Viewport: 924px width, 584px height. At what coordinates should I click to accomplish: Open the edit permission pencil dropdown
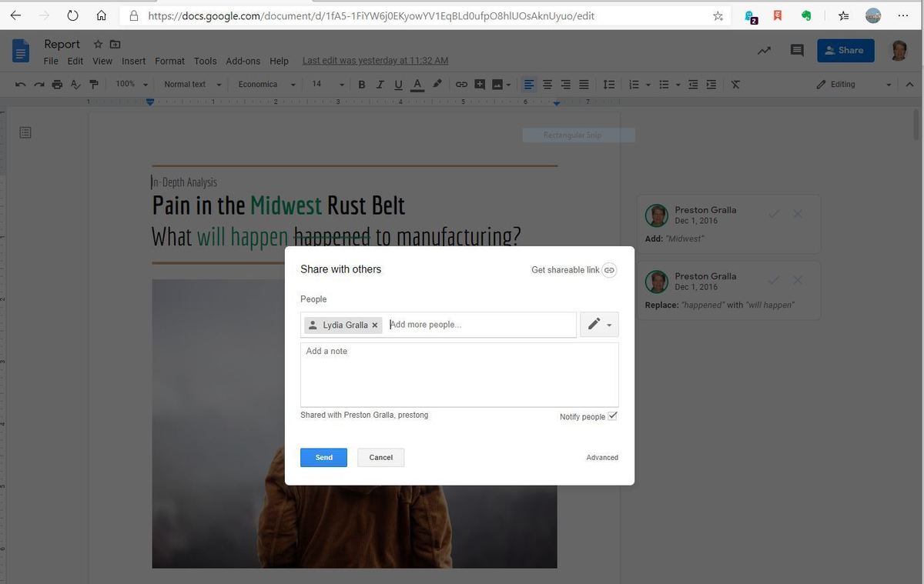point(599,325)
